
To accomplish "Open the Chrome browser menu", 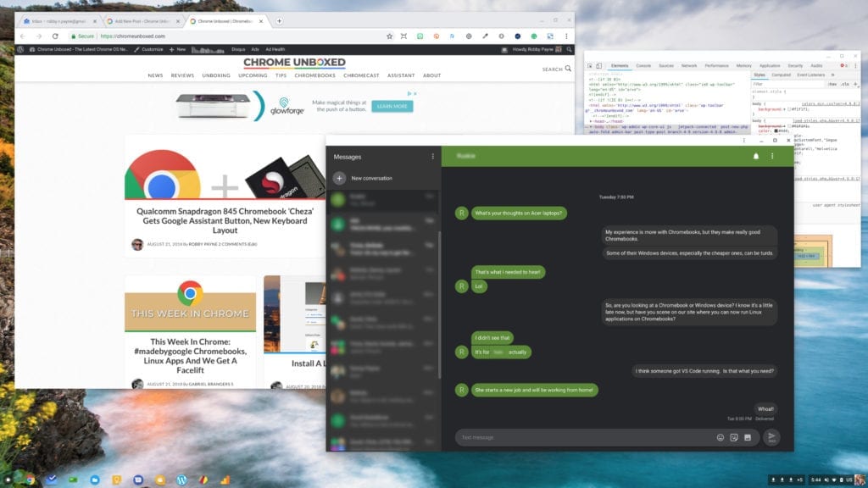I will click(x=567, y=36).
